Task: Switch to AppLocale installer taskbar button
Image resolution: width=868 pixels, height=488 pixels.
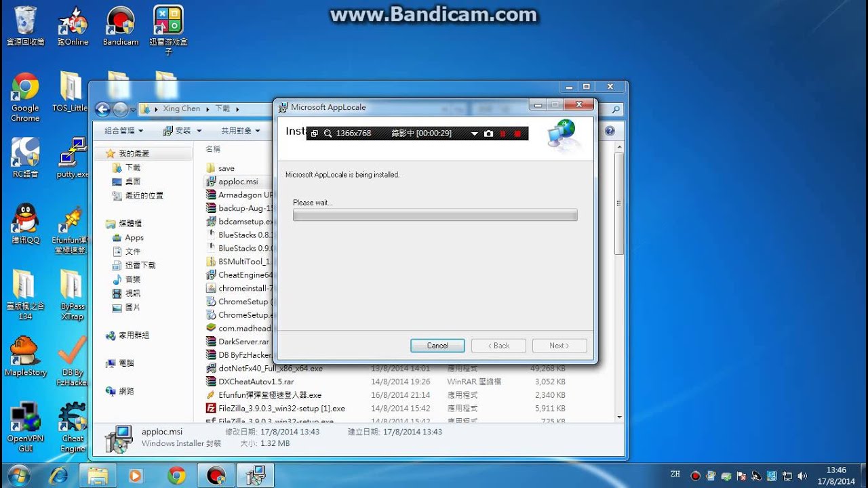Action: pos(256,475)
